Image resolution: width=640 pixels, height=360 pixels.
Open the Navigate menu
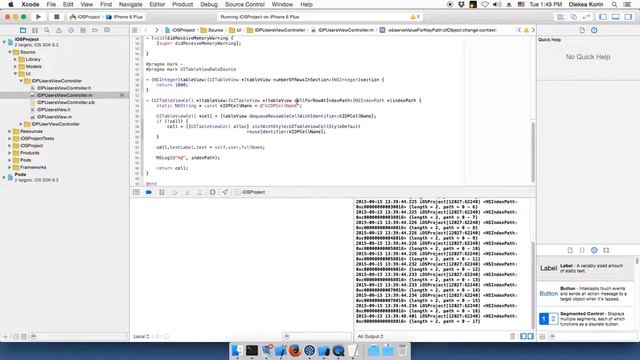coord(131,4)
